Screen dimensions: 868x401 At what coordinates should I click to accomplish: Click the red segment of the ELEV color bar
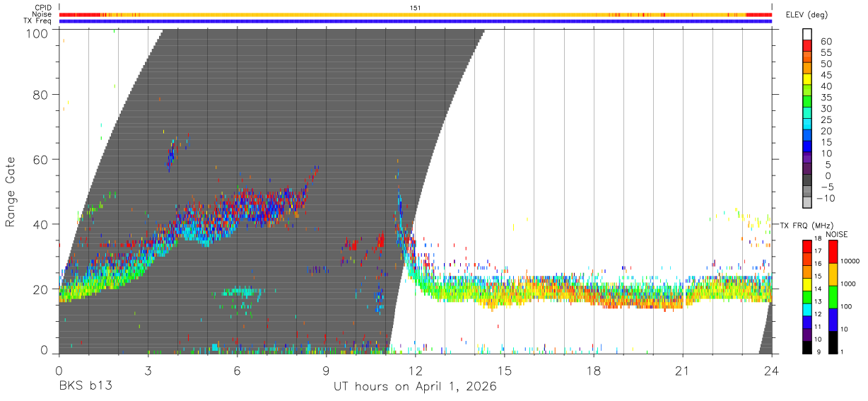(x=809, y=46)
